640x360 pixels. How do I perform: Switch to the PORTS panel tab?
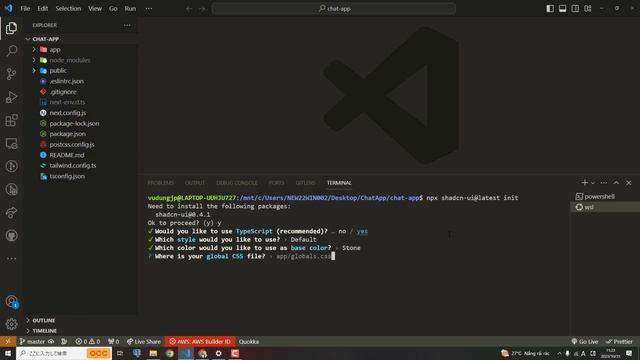pyautogui.click(x=276, y=183)
